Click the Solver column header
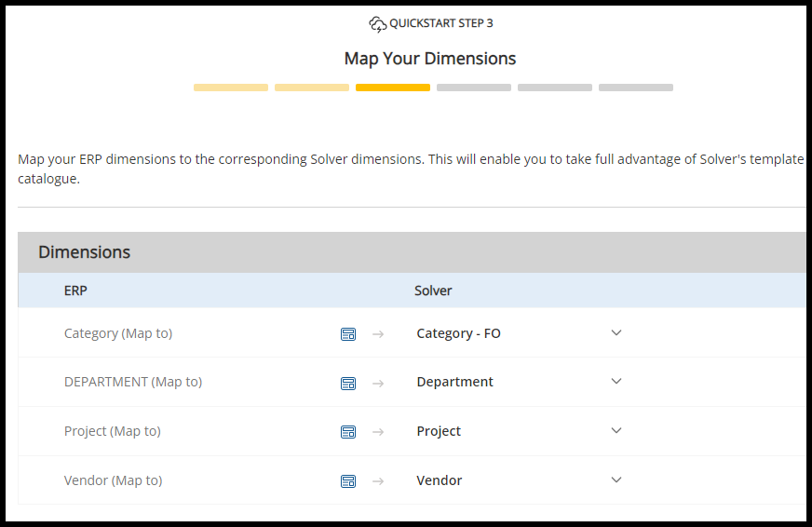The image size is (812, 527). click(433, 291)
